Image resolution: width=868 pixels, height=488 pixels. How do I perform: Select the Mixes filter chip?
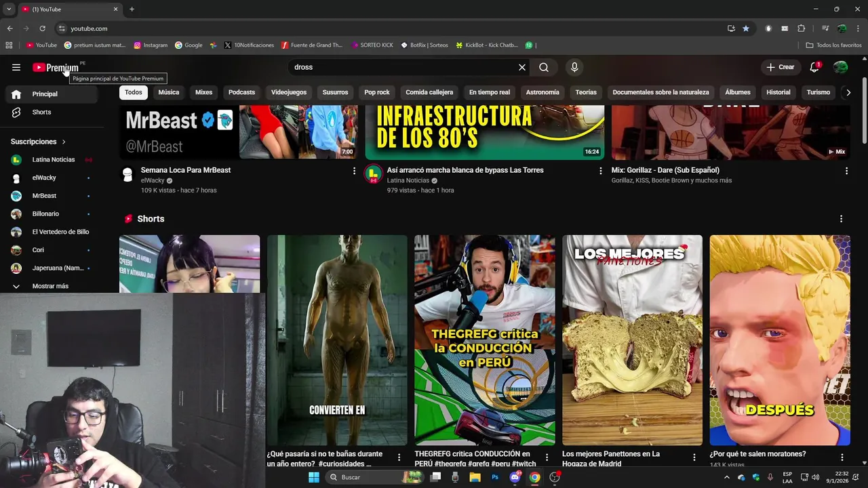[x=203, y=92]
